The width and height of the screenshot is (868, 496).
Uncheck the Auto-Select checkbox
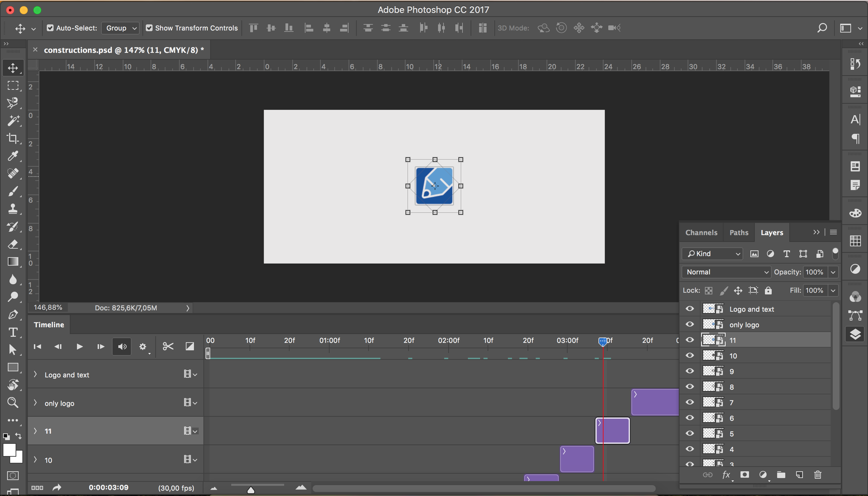pyautogui.click(x=50, y=28)
